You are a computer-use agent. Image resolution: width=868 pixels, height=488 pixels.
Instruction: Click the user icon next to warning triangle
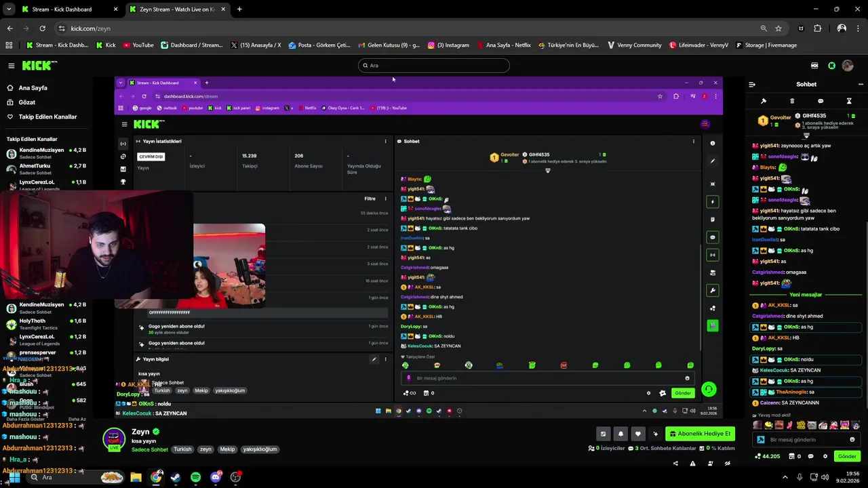(710, 464)
